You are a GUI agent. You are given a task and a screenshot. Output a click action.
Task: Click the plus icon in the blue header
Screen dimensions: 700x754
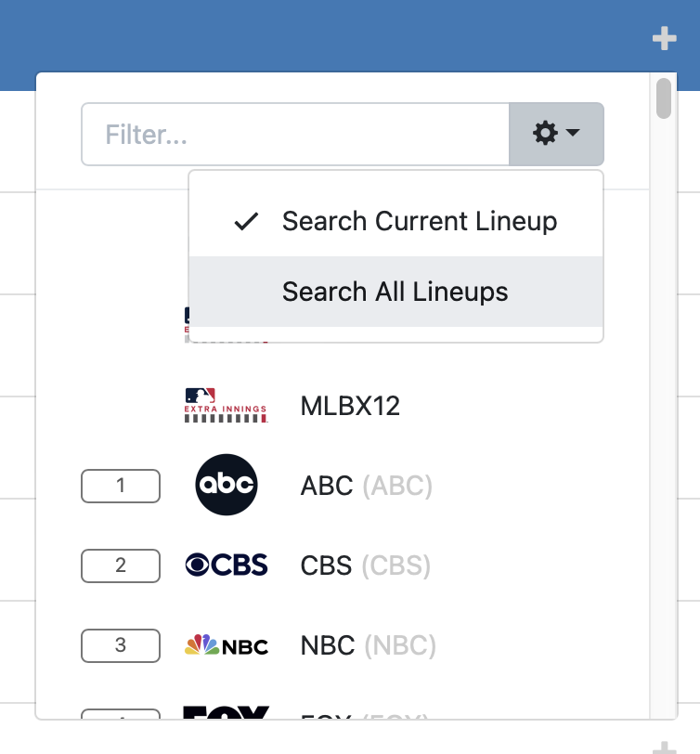pyautogui.click(x=664, y=39)
